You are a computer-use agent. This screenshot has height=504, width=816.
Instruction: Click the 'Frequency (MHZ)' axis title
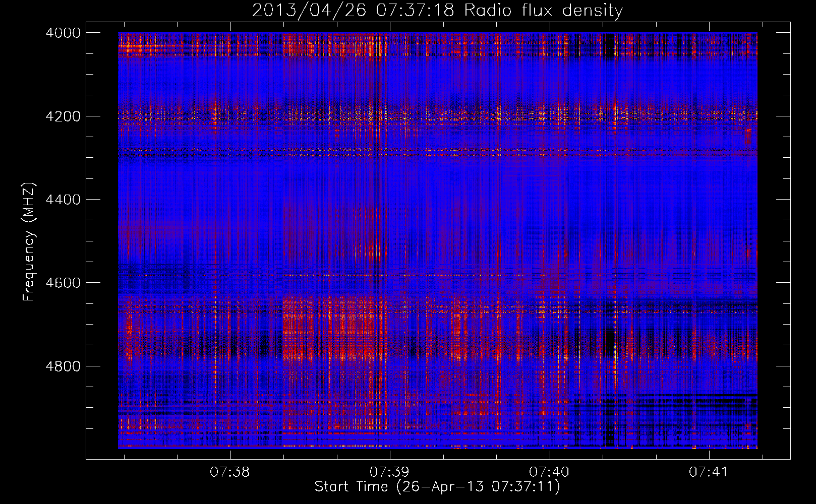click(x=29, y=242)
